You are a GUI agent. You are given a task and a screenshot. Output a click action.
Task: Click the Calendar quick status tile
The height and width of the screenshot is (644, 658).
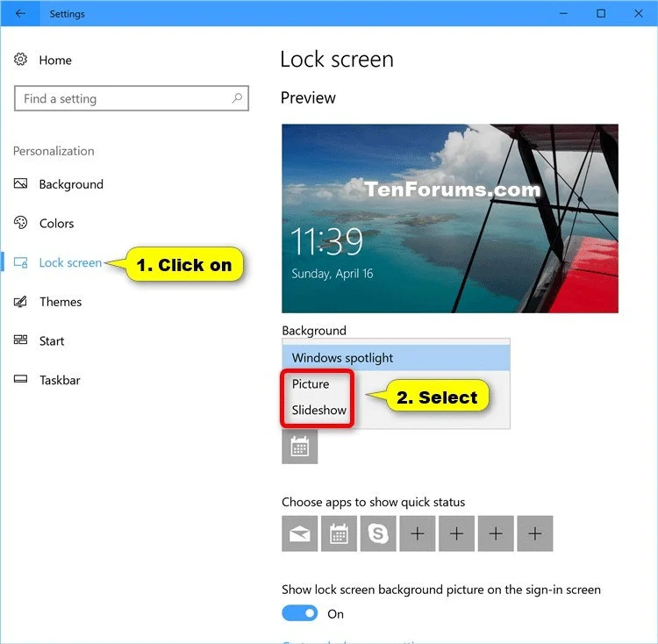coord(339,533)
